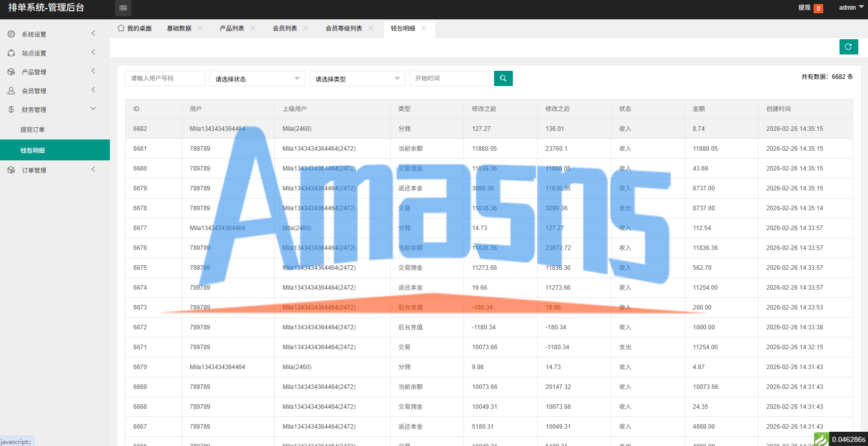Close the 会员列表 tab

tap(306, 29)
